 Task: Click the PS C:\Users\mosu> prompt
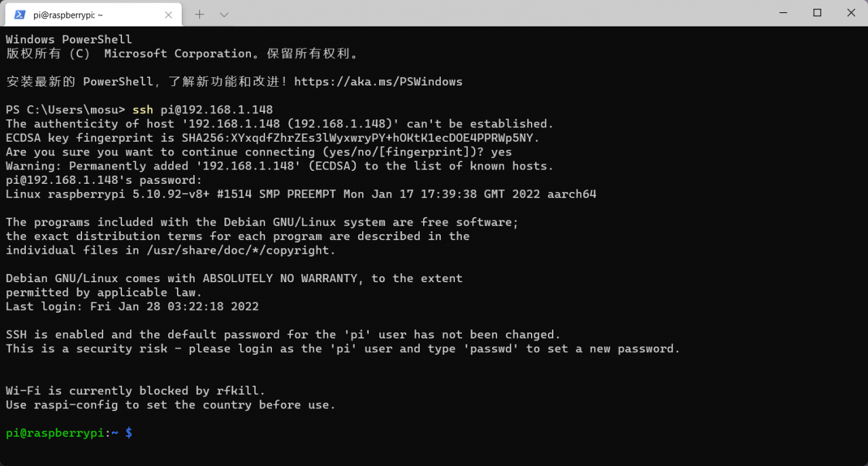tap(65, 110)
